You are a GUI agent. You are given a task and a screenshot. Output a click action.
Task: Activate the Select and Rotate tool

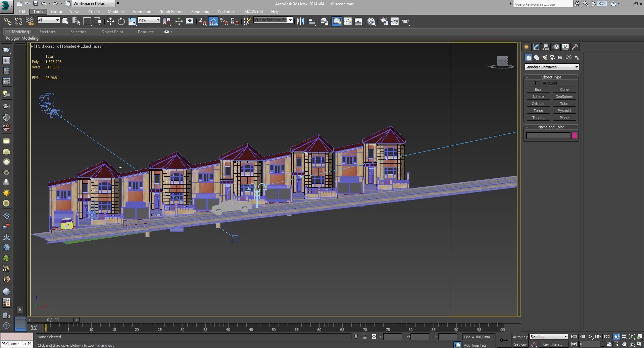[x=121, y=21]
